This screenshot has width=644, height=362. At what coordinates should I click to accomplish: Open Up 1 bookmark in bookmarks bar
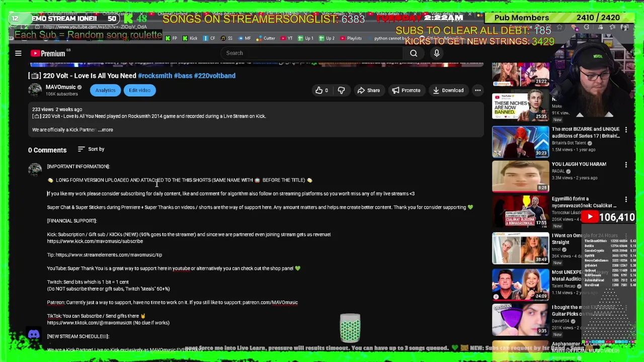306,38
